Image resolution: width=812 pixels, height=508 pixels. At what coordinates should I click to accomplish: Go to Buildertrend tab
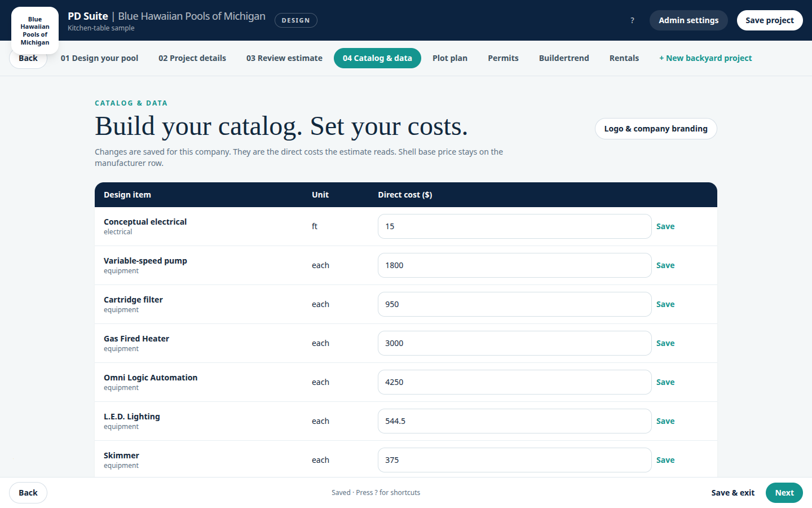coord(564,58)
